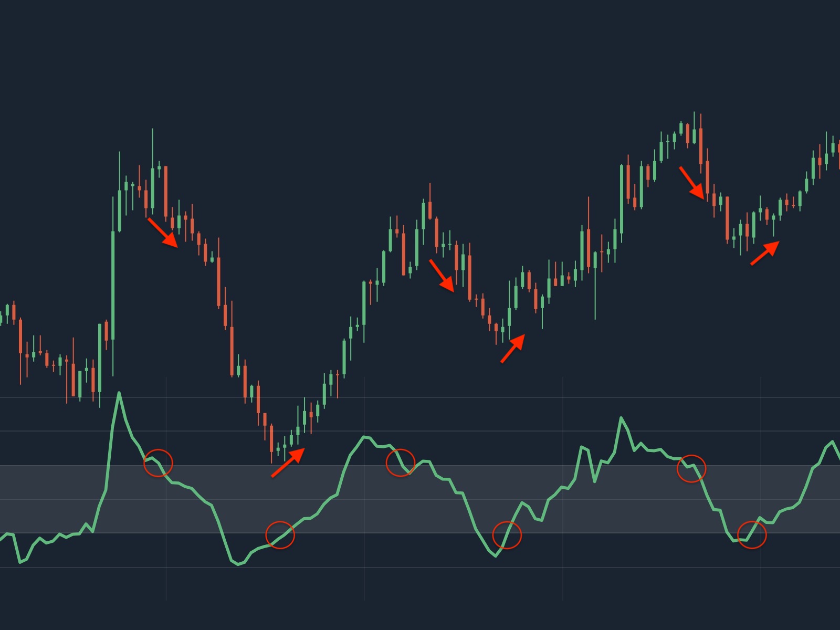Select the rightmost red circle on the oscillator
This screenshot has width=840, height=630.
point(752,534)
